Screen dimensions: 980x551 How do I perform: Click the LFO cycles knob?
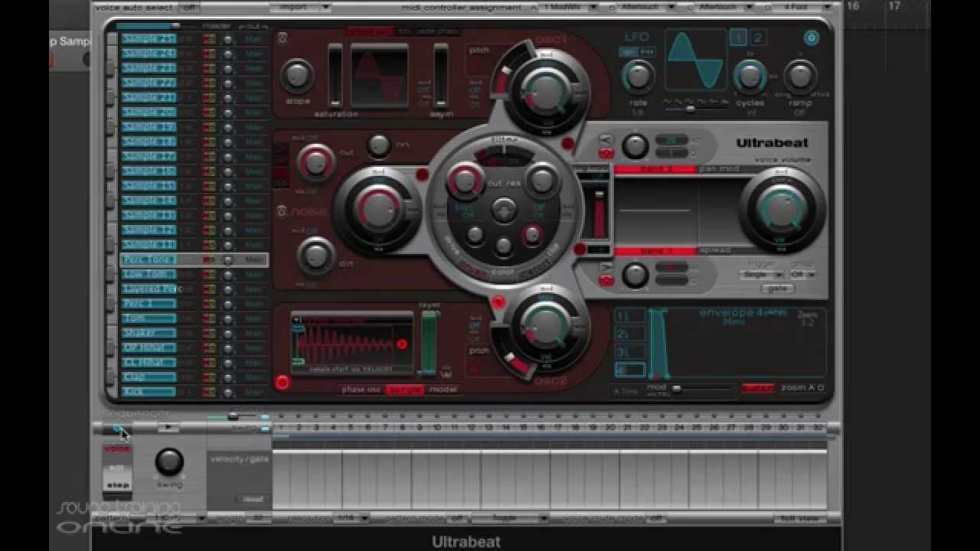point(750,76)
